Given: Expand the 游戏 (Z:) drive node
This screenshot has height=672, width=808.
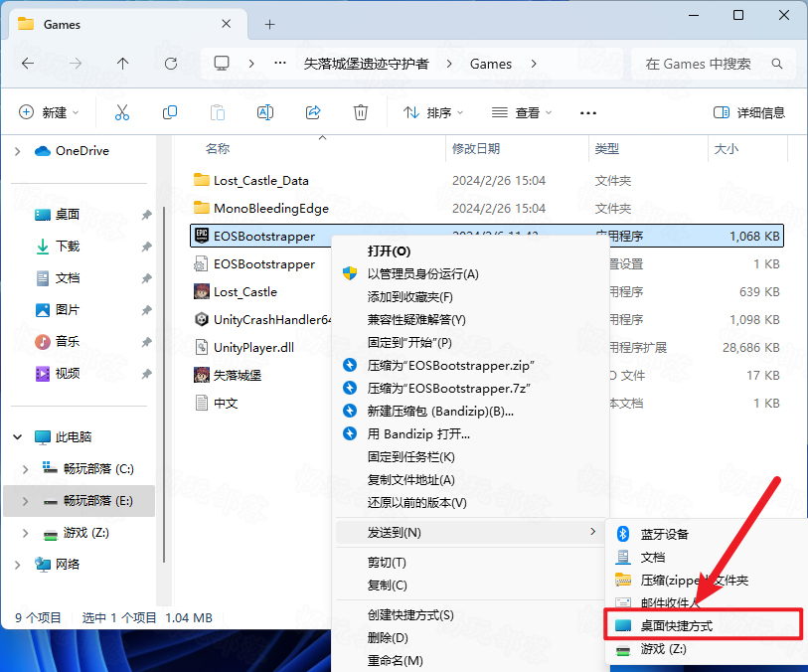Looking at the screenshot, I should (25, 533).
